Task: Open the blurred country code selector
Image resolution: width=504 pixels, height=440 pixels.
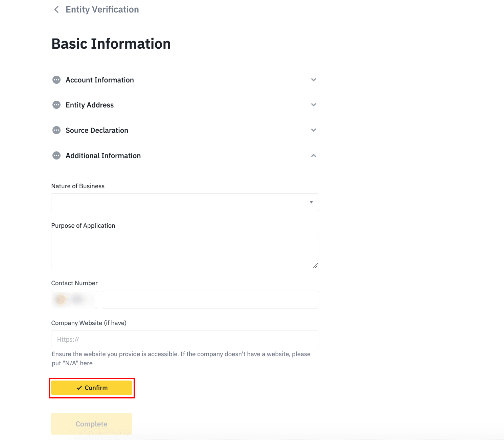Action: 74,299
